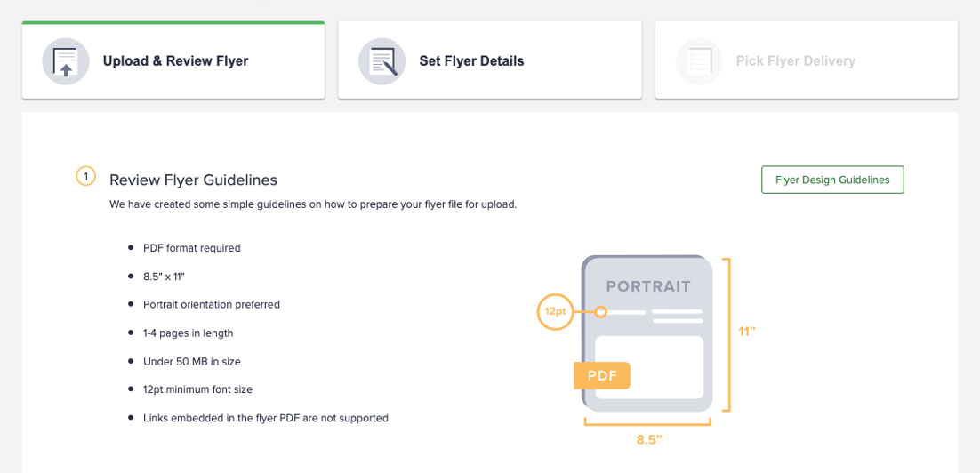This screenshot has width=980, height=473.
Task: Click the Review Flyer Guidelines heading
Action: click(193, 180)
